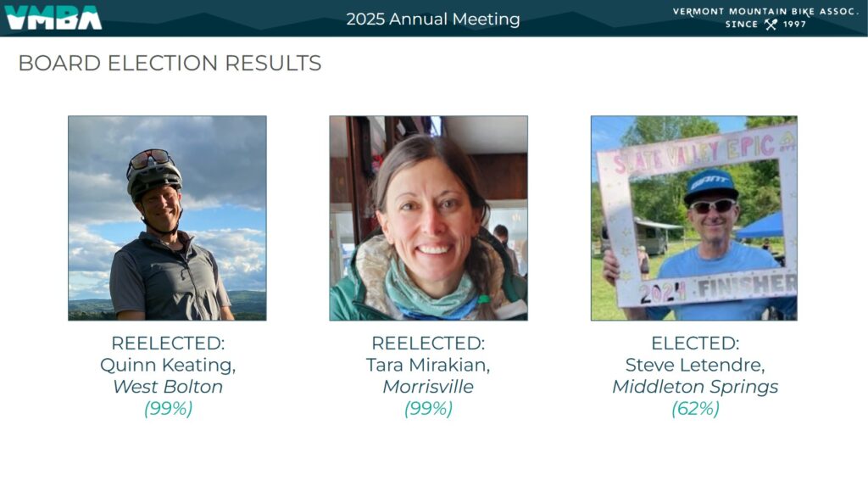Click the VMBA logo in header

53,18
